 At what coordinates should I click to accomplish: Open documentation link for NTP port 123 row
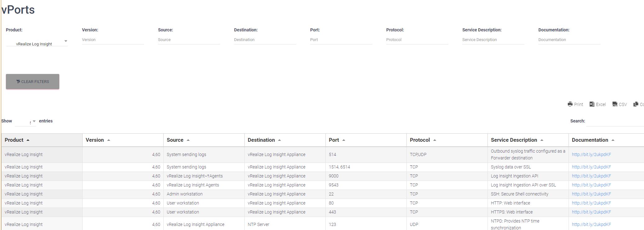[x=591, y=224]
